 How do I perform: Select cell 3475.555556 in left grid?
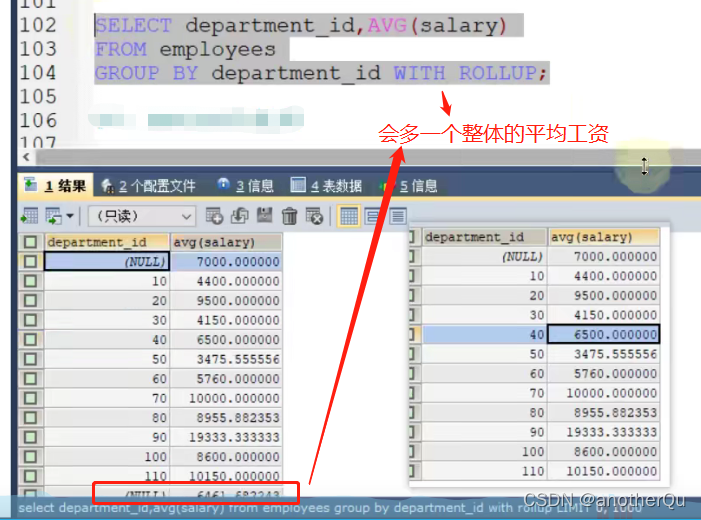point(226,359)
